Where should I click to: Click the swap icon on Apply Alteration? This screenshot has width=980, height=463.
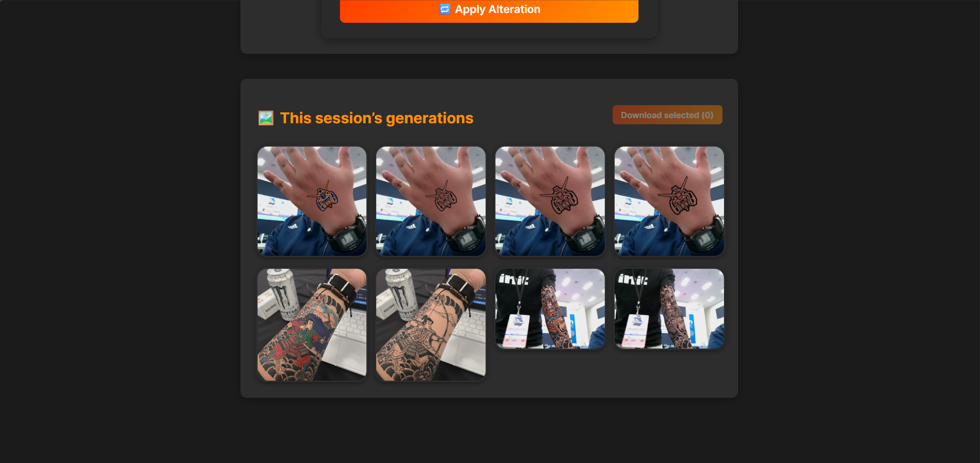(x=445, y=9)
